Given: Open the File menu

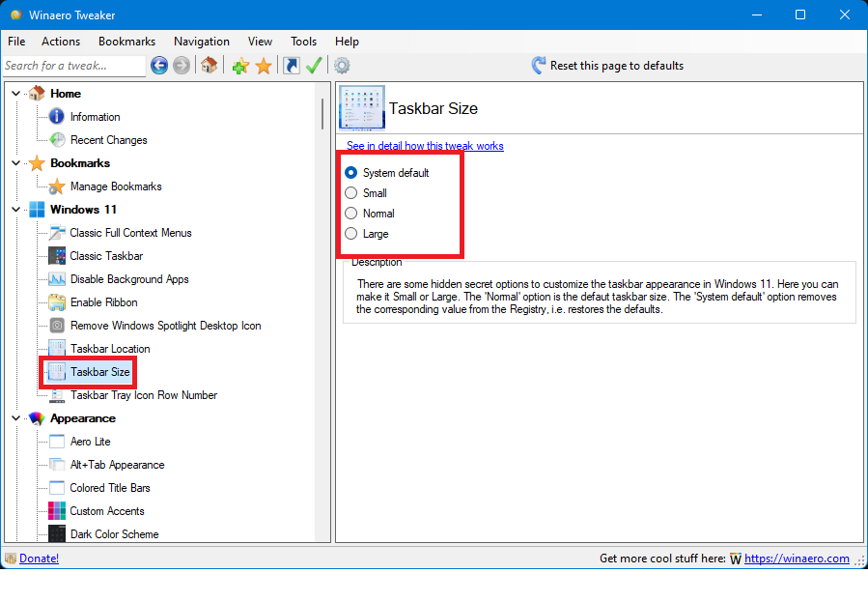Looking at the screenshot, I should pos(16,42).
